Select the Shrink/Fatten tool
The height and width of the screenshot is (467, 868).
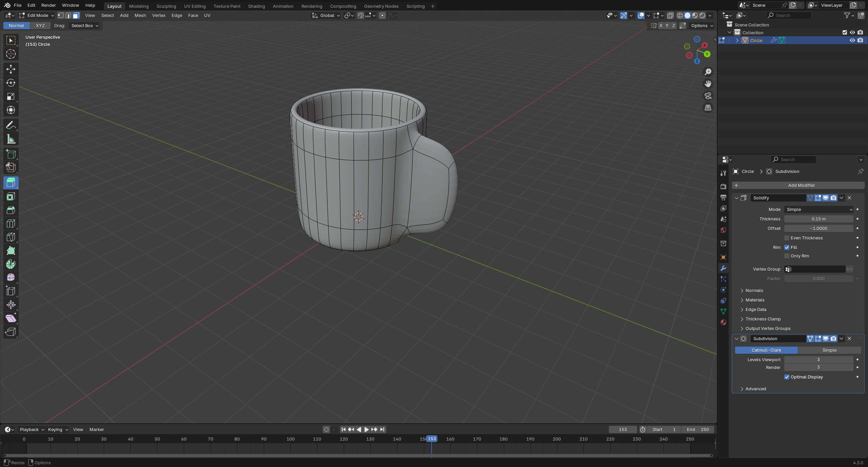click(x=11, y=305)
